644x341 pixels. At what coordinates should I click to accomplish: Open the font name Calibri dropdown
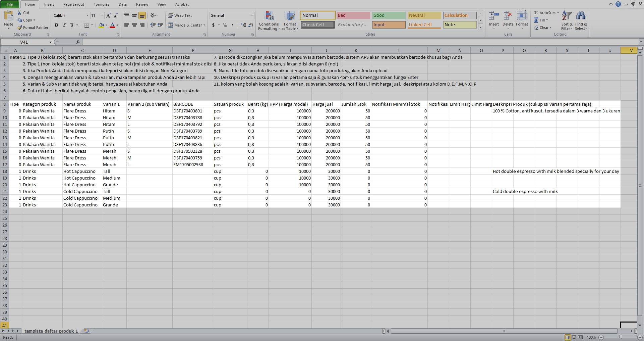[x=87, y=15]
